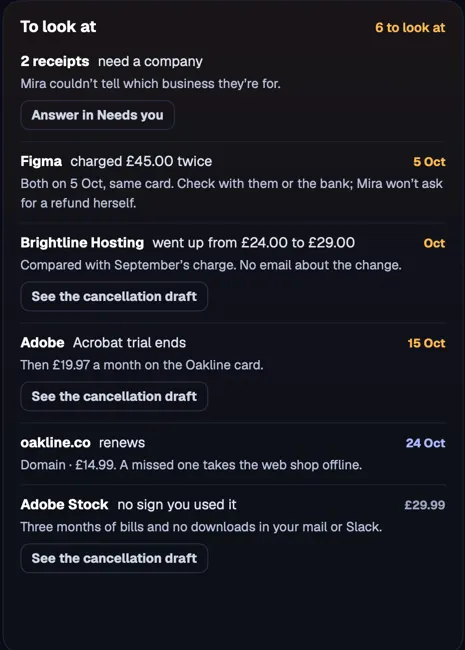Open Adobe Acrobat trial's cancellation draft
Image resolution: width=465 pixels, height=650 pixels.
click(x=114, y=396)
